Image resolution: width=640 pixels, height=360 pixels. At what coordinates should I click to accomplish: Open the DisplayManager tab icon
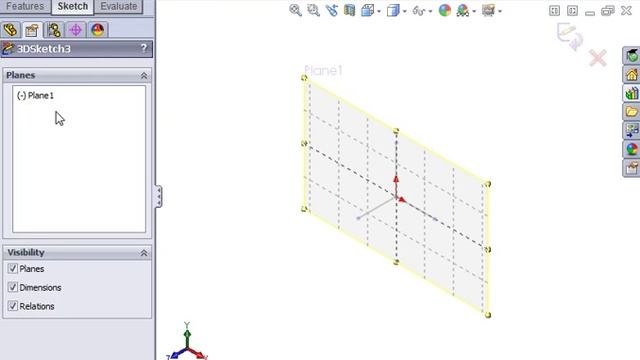98,30
